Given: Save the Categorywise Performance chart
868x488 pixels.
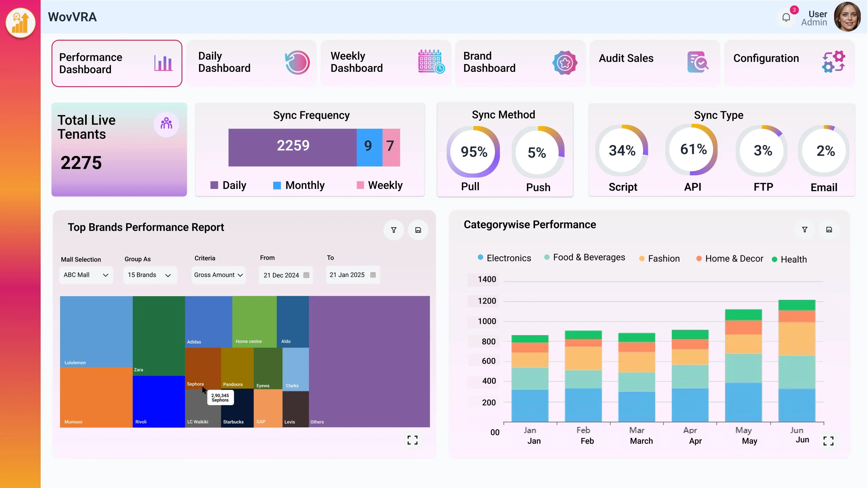Looking at the screenshot, I should point(829,230).
